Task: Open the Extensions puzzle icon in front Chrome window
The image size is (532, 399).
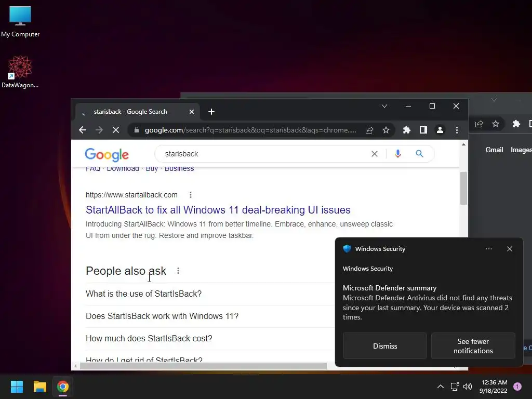Action: 406,130
